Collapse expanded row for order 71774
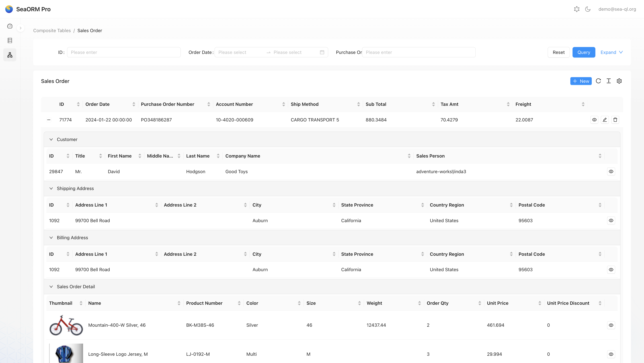The image size is (644, 363). click(49, 120)
